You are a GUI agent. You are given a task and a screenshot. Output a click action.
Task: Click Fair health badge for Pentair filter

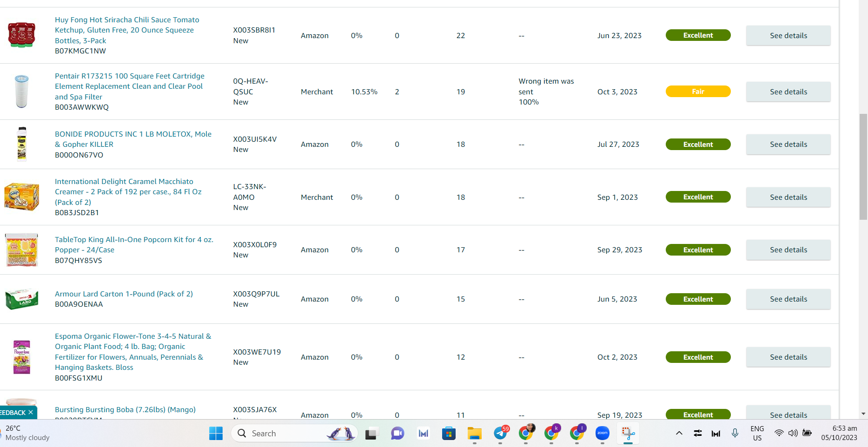coord(698,92)
